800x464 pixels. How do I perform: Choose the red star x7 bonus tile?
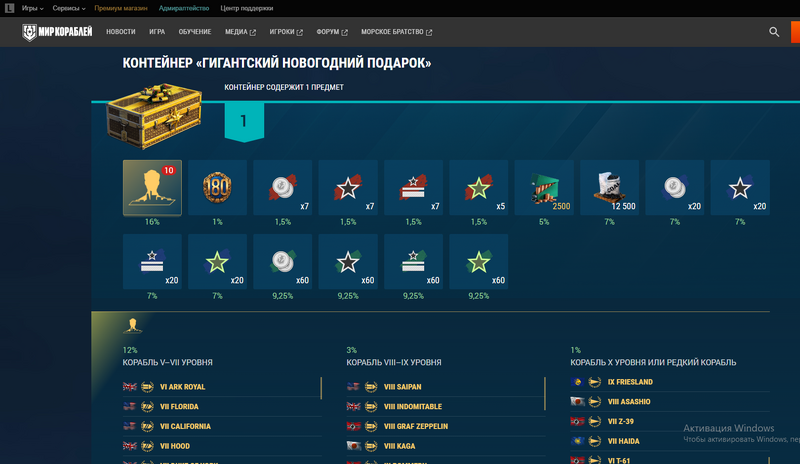pos(348,188)
